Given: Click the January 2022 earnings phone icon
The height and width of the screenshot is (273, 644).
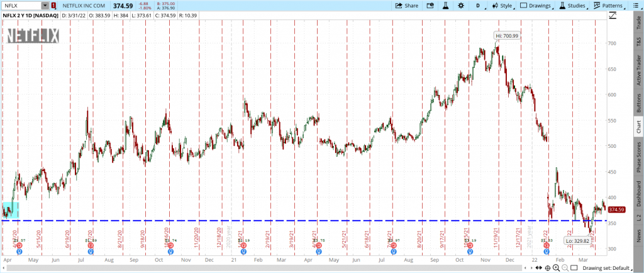Looking at the screenshot, I should coord(547,245).
